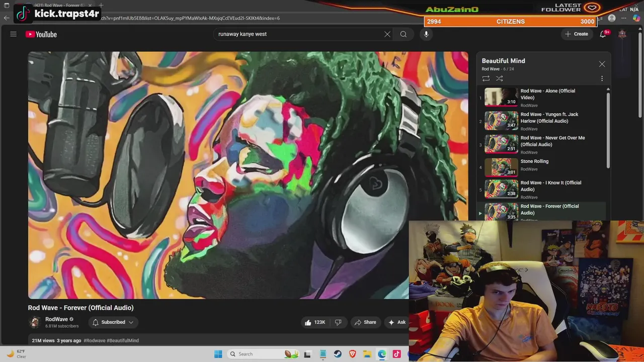644x362 pixels.
Task: Play Rod Wave - I Know It
Action: (x=542, y=189)
